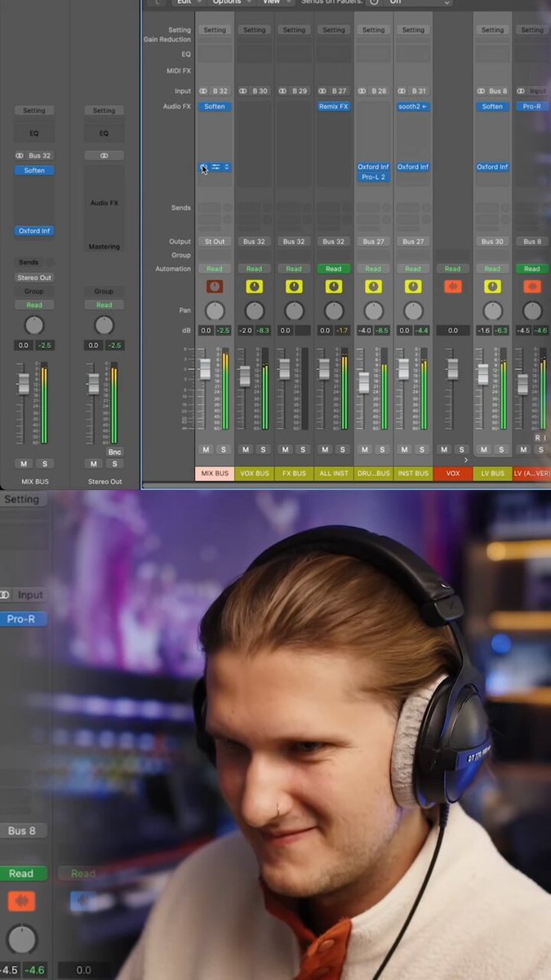
Task: Open the Read automation mode on ALL INST
Action: (334, 269)
